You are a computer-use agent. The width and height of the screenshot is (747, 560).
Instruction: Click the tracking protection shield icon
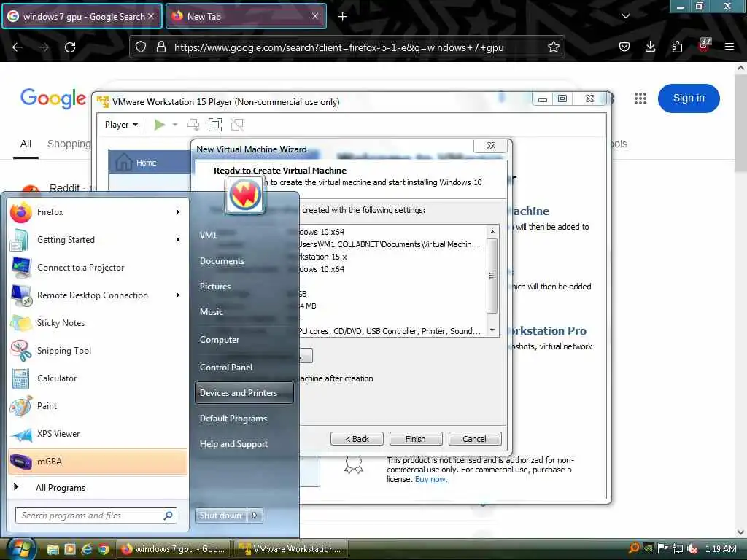[141, 47]
